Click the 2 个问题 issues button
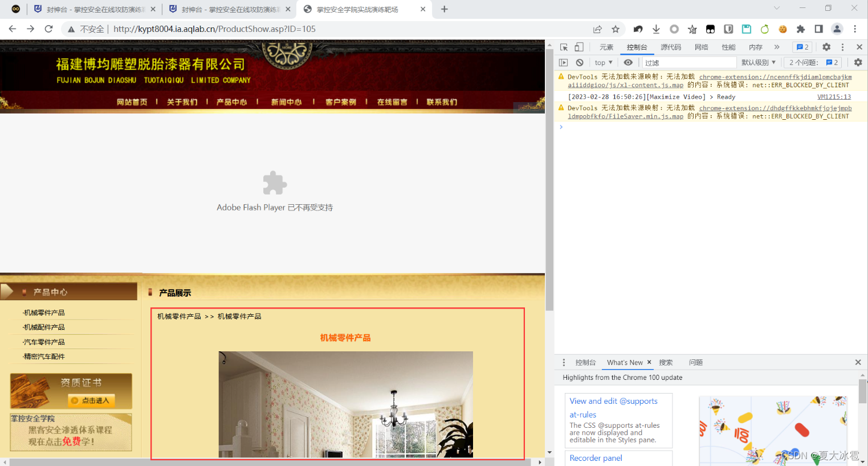 point(813,63)
